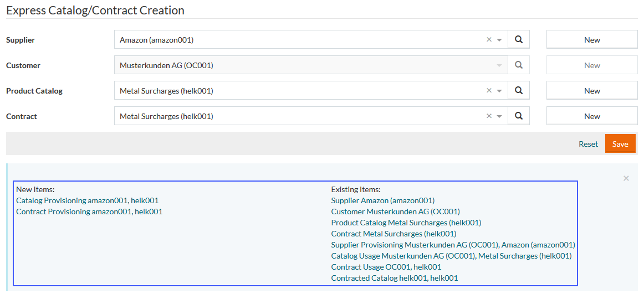Clear the Product Catalog selection x icon
The height and width of the screenshot is (294, 644).
(489, 91)
